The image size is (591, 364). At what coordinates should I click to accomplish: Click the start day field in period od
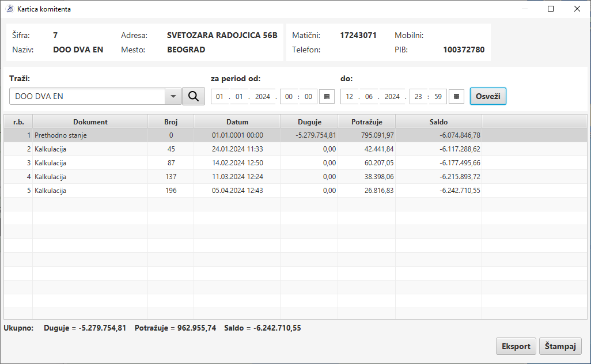pyautogui.click(x=219, y=97)
